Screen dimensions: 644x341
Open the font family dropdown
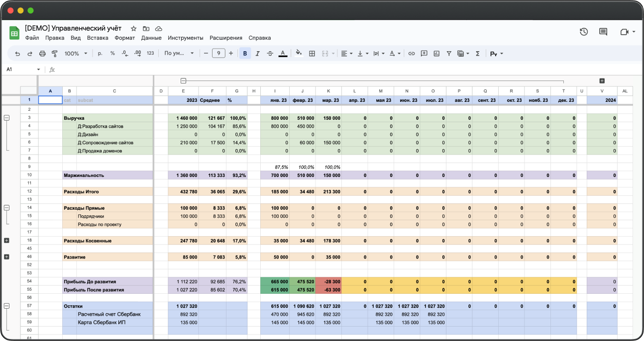click(x=179, y=54)
